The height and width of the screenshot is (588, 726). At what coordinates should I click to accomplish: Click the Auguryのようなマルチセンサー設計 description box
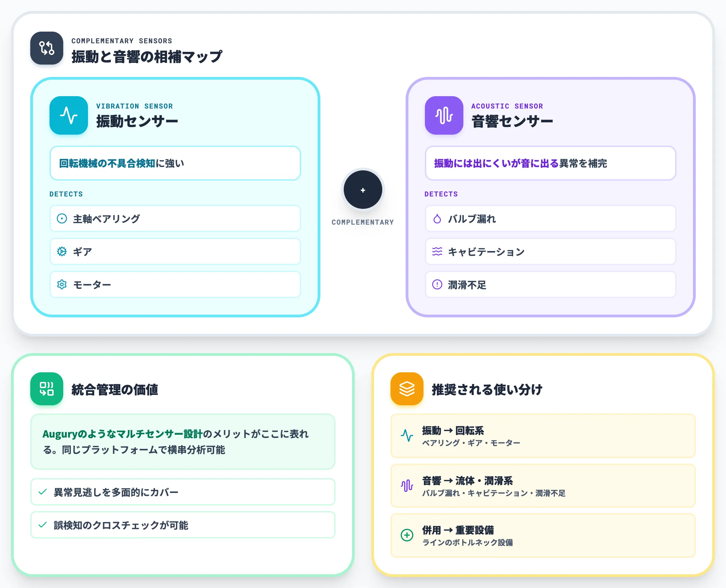[183, 442]
